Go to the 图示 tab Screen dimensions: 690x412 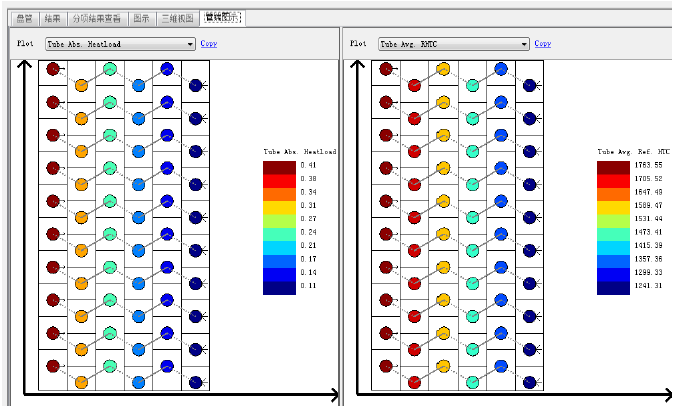point(141,17)
